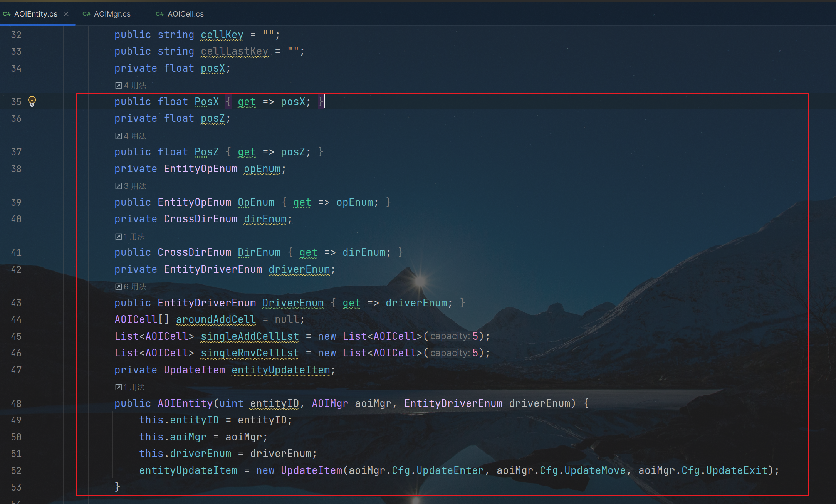Click the UpdateItem constructor call on line 52
The image size is (836, 504).
pyautogui.click(x=311, y=470)
